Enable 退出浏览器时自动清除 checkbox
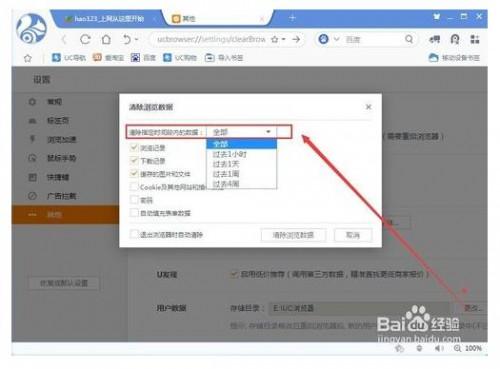This screenshot has width=500, height=369. (134, 234)
